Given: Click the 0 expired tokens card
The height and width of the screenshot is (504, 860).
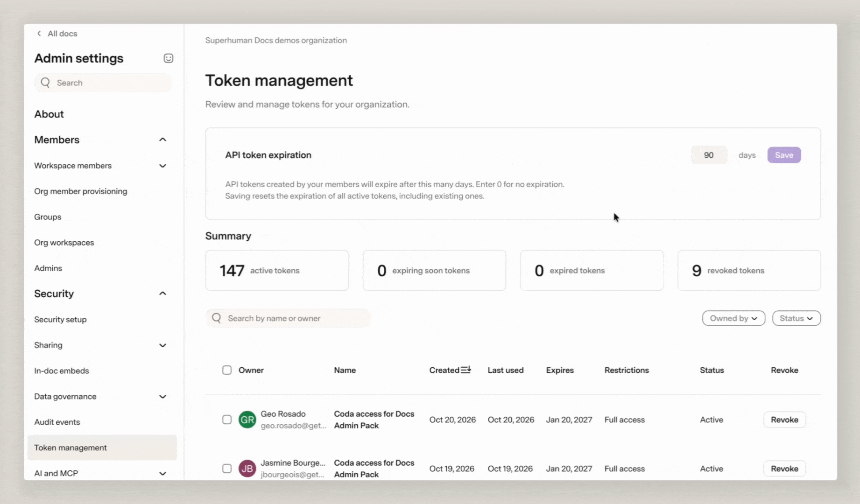Looking at the screenshot, I should point(592,271).
